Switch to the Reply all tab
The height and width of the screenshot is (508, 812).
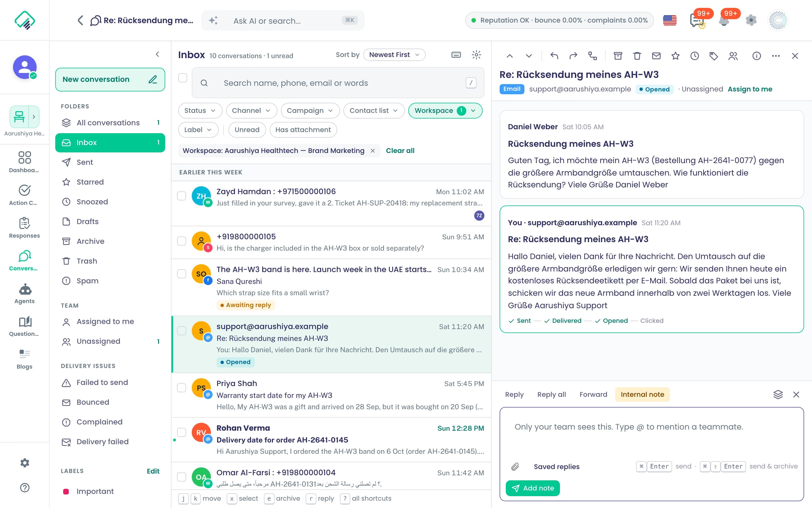[x=551, y=395]
